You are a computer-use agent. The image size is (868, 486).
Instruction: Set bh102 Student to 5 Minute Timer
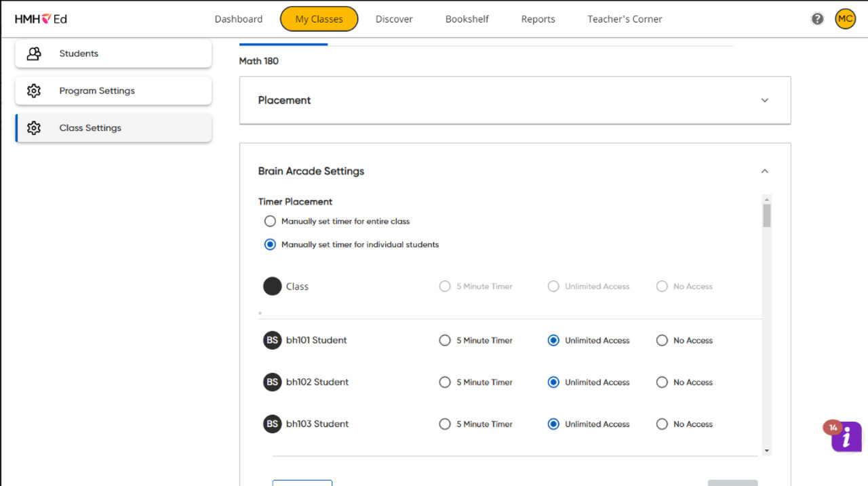(x=445, y=382)
